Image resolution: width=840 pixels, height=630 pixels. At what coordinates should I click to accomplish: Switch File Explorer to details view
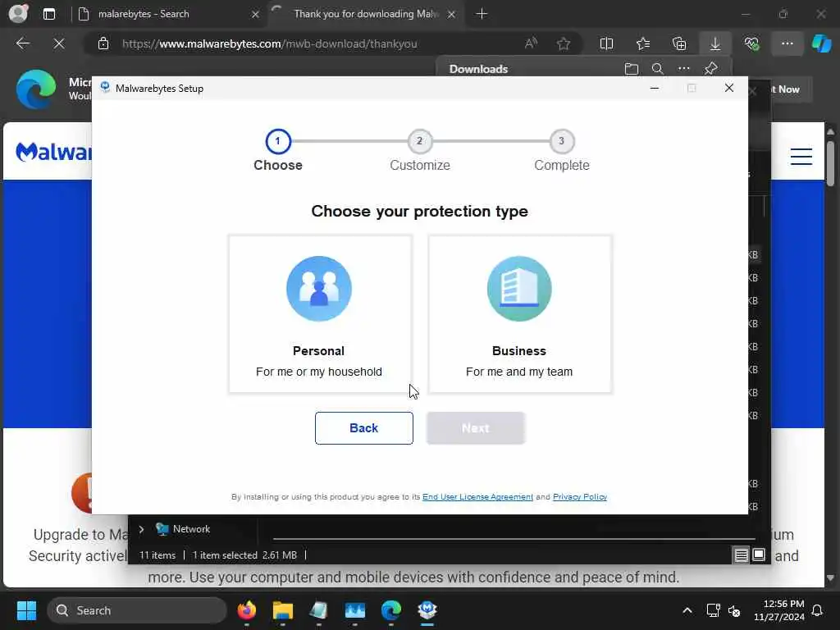click(x=741, y=555)
